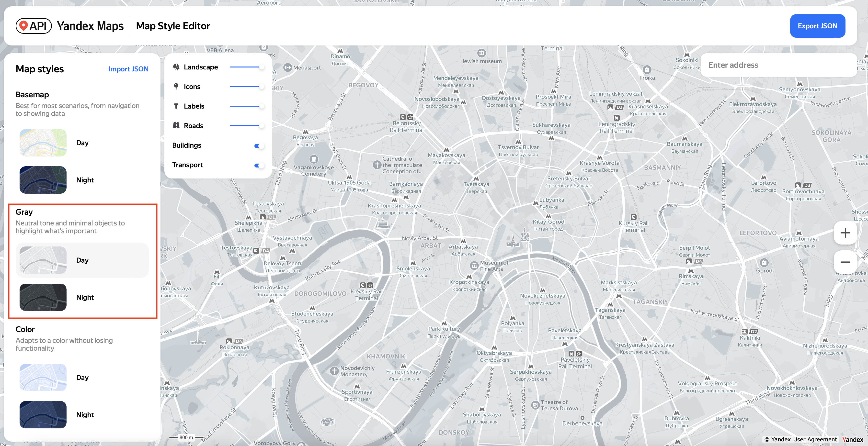Image resolution: width=868 pixels, height=446 pixels.
Task: Click the Novodevichiy Monastery icon
Action: coord(334,371)
